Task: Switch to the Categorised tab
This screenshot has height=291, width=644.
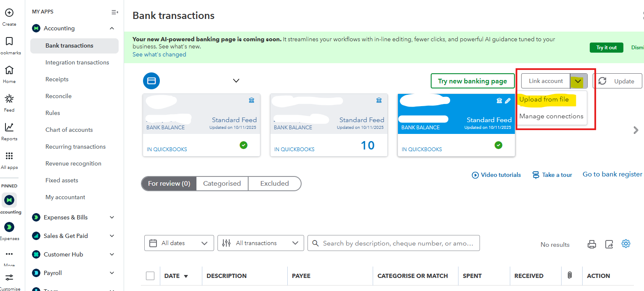Action: point(222,184)
